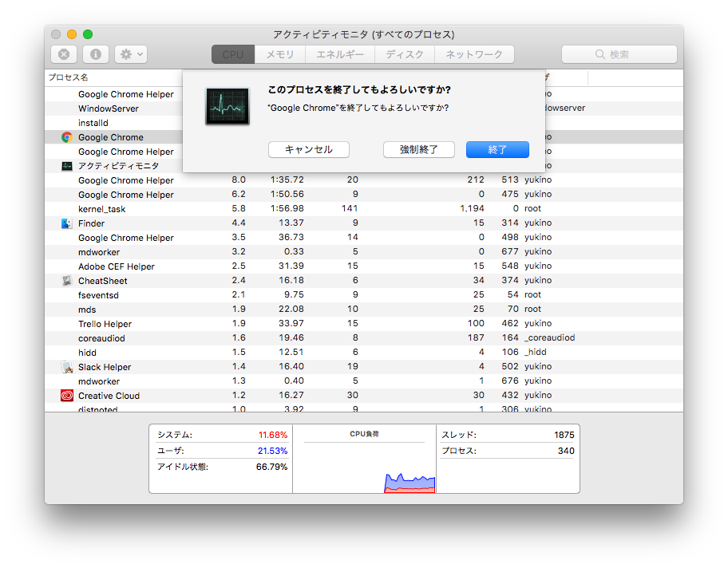This screenshot has width=728, height=568.
Task: Click the アイドル状態 66.79% value
Action: pos(271,467)
